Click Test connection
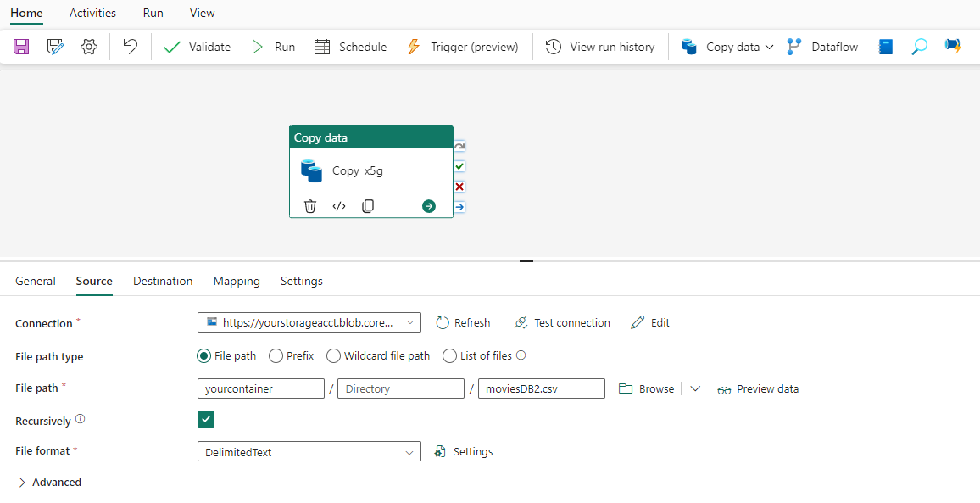 point(562,323)
